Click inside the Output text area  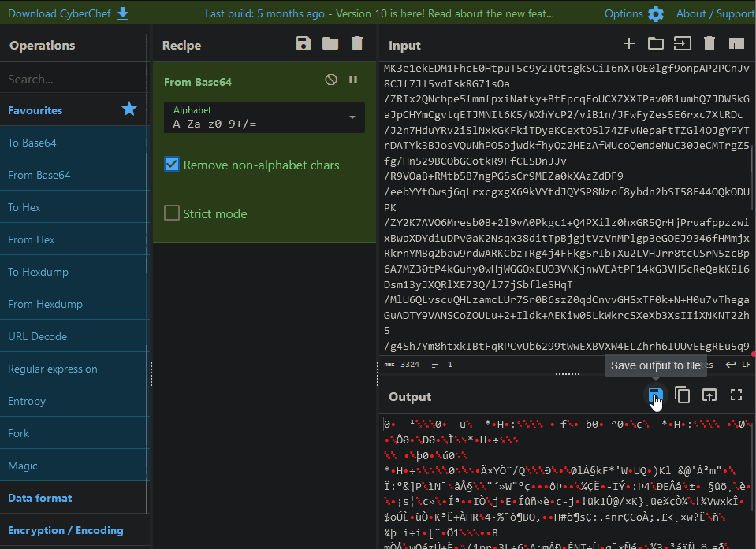click(x=567, y=481)
